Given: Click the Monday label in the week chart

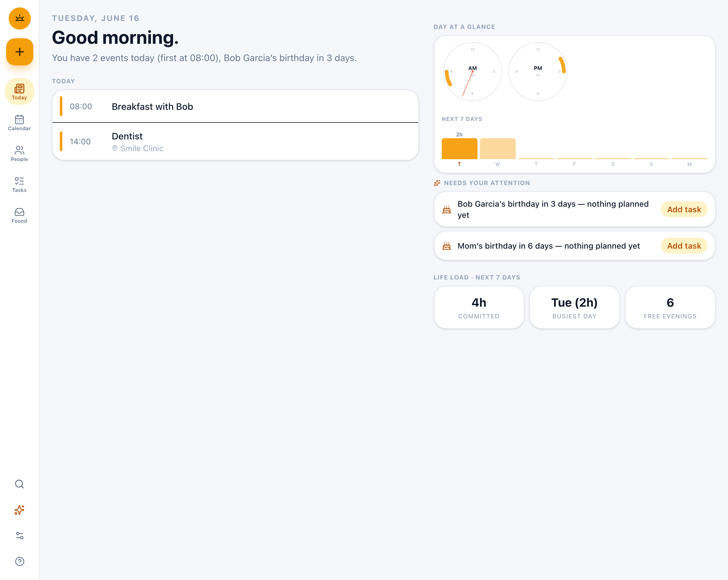Looking at the screenshot, I should (x=689, y=164).
